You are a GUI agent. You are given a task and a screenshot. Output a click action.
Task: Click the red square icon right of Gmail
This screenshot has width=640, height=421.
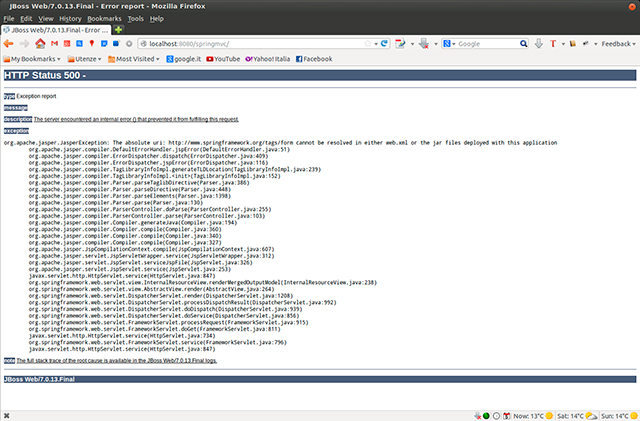[x=67, y=43]
